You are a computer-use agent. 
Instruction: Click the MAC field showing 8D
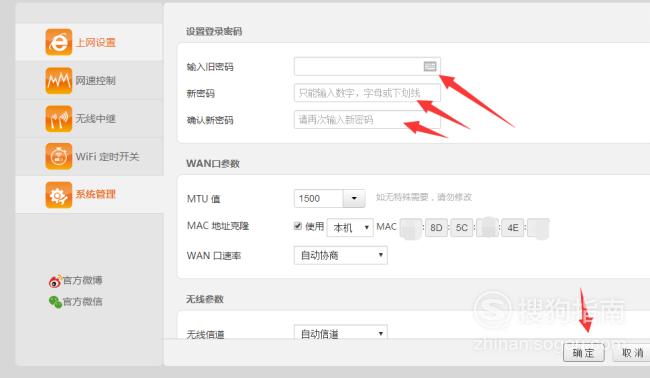tap(436, 228)
